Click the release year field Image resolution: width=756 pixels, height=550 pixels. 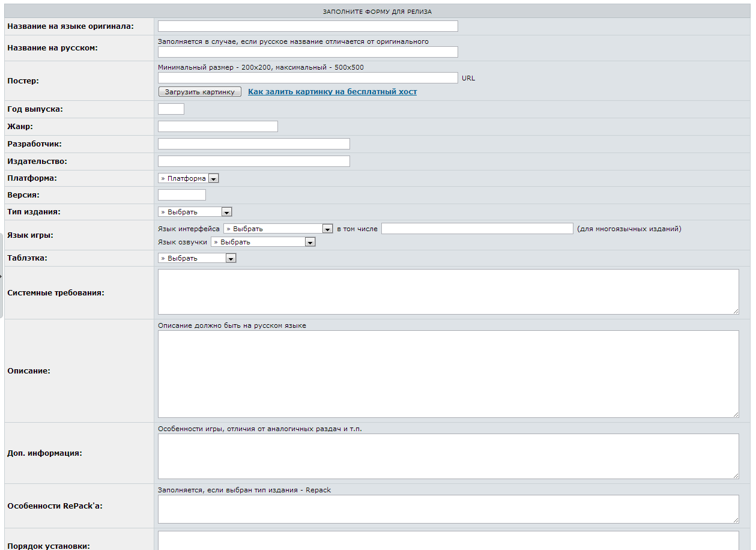pos(171,109)
